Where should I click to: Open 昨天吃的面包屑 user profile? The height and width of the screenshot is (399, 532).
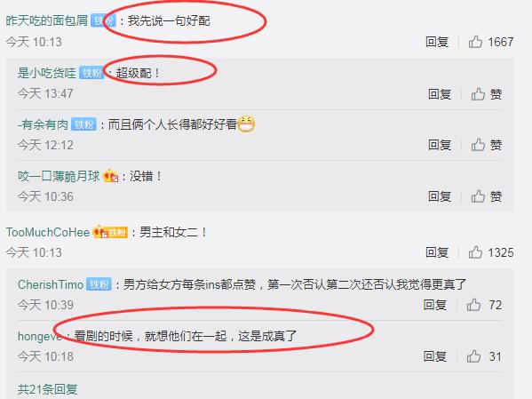point(47,21)
